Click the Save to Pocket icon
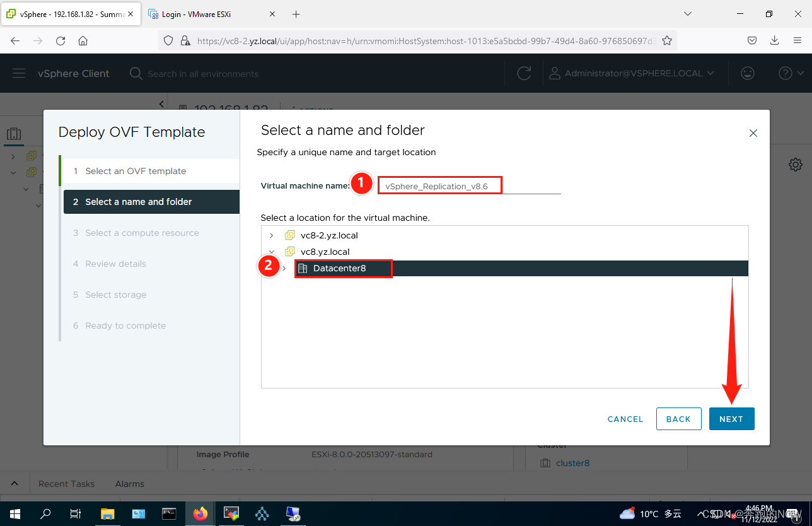This screenshot has width=812, height=526. pyautogui.click(x=752, y=40)
